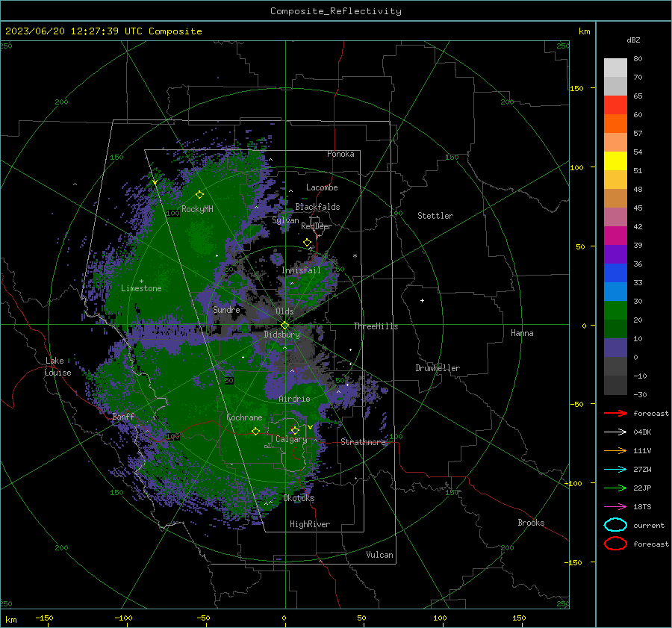Click the white 04DK arrow icon

pyautogui.click(x=615, y=432)
